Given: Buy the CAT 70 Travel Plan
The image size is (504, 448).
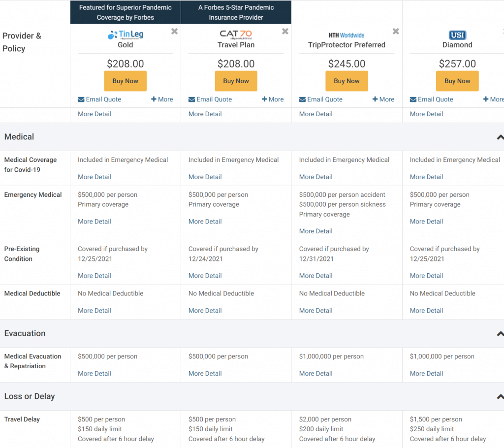Looking at the screenshot, I should pyautogui.click(x=236, y=81).
